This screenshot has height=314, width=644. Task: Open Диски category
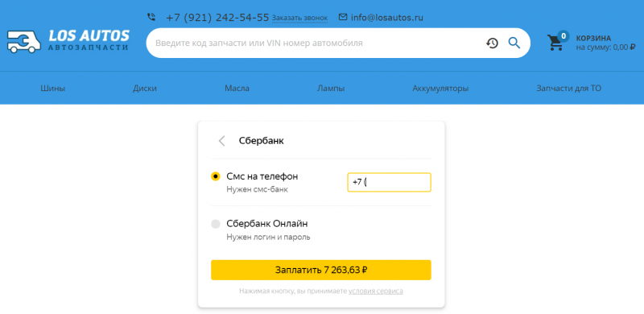coord(145,89)
